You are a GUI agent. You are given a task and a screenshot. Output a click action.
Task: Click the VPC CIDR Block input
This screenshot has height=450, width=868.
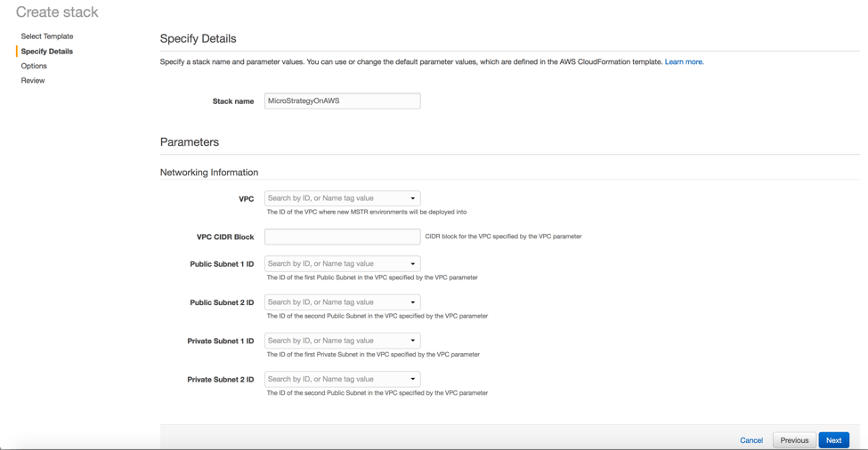(x=342, y=237)
